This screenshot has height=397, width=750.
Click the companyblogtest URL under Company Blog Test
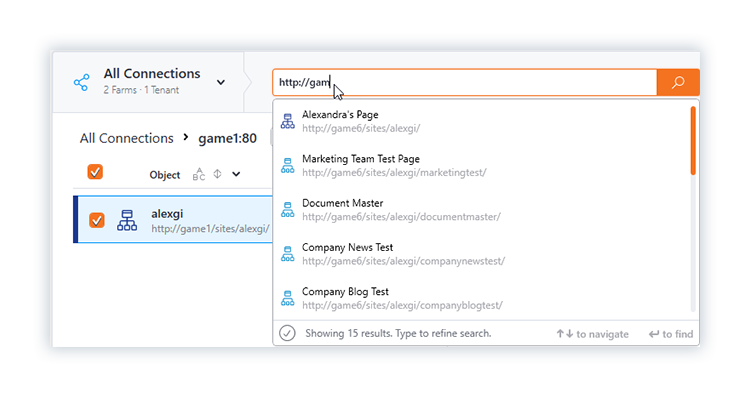(x=402, y=305)
